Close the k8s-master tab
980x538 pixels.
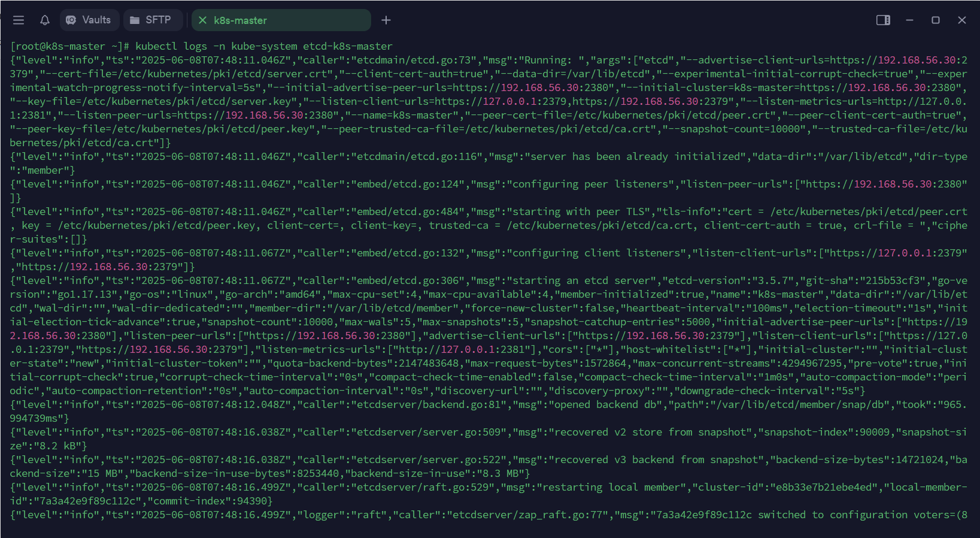pos(202,20)
